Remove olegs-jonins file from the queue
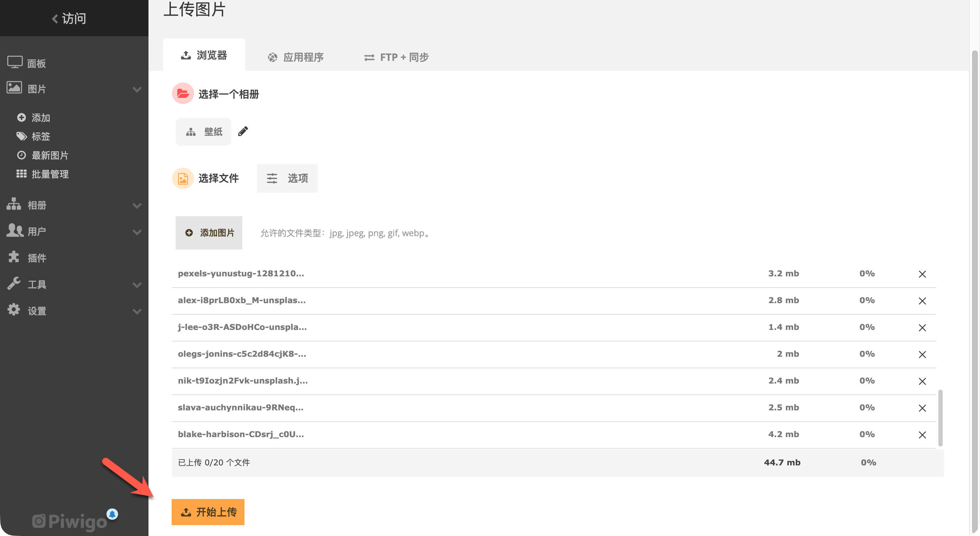Image resolution: width=980 pixels, height=536 pixels. pos(922,355)
